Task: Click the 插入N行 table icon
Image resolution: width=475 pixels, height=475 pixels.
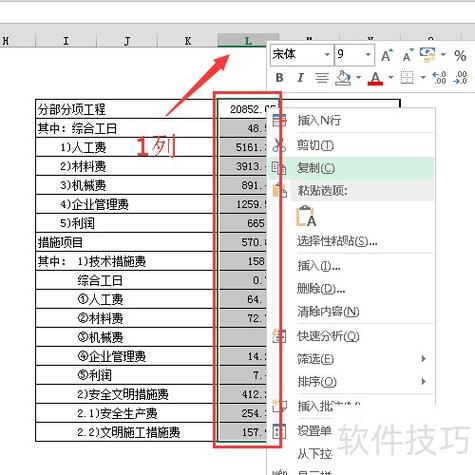Action: [x=279, y=120]
